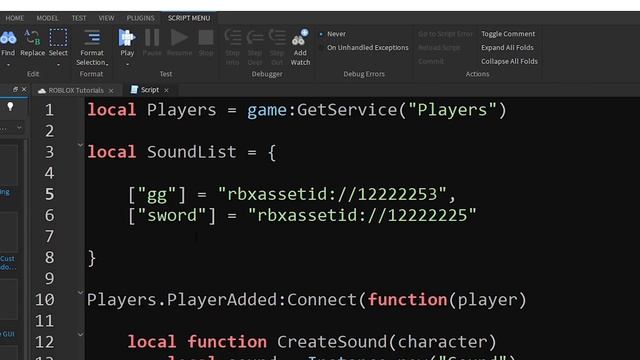Open the Find tool
The height and width of the screenshot is (360, 640).
point(8,42)
